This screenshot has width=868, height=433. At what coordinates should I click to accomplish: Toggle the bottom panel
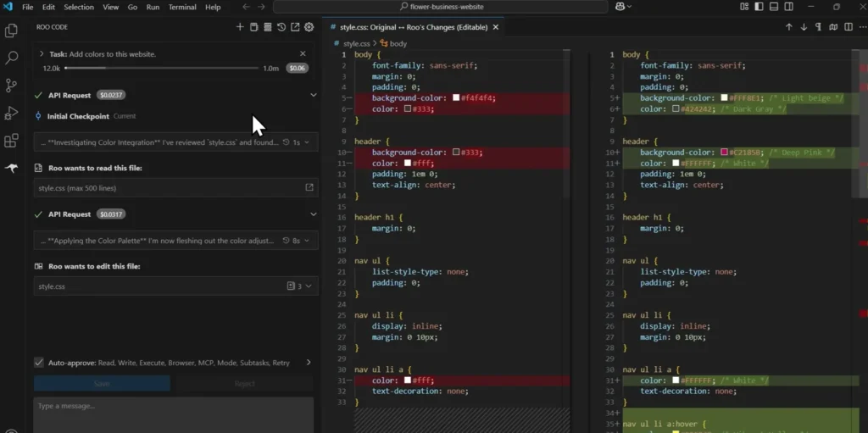click(774, 7)
